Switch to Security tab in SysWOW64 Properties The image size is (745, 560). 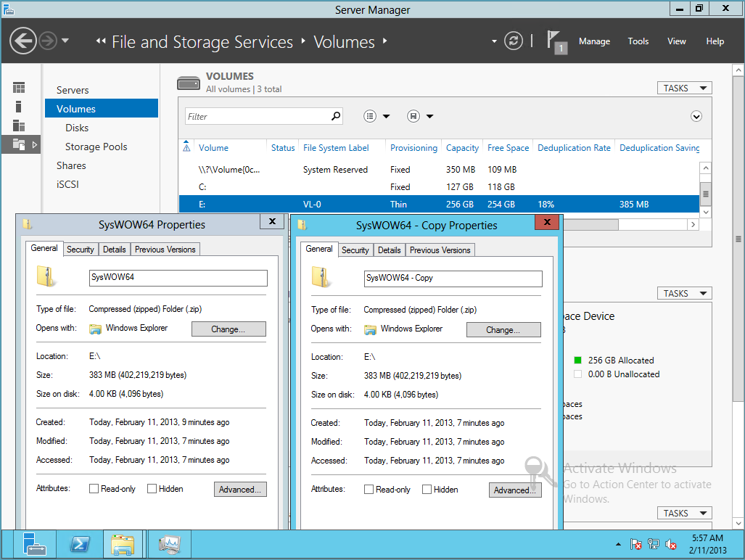point(81,249)
